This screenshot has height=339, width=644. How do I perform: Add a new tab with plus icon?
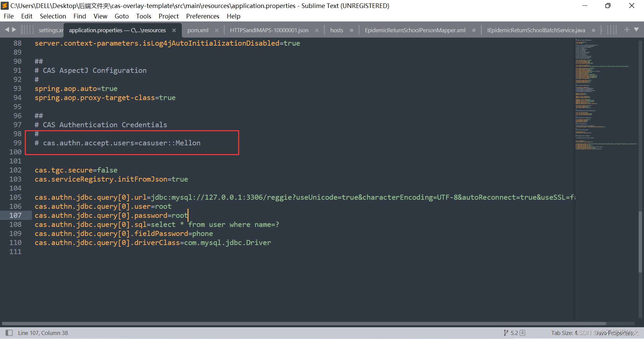point(627,30)
